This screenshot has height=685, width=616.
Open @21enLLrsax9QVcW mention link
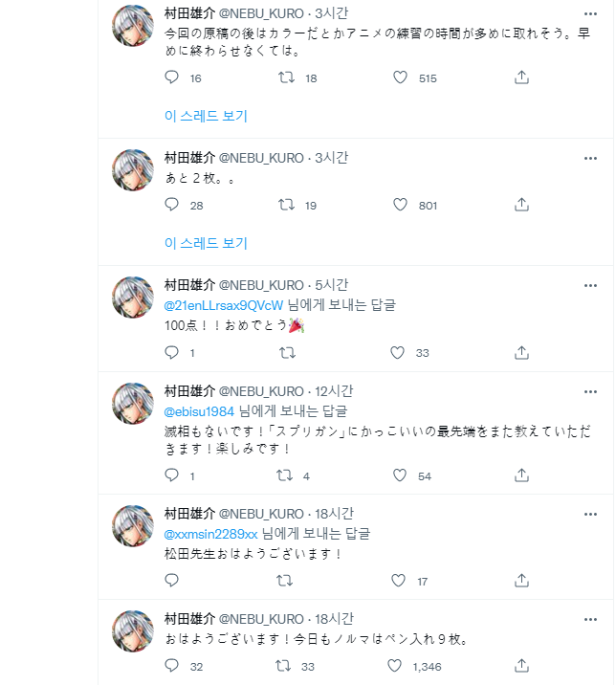pos(224,305)
